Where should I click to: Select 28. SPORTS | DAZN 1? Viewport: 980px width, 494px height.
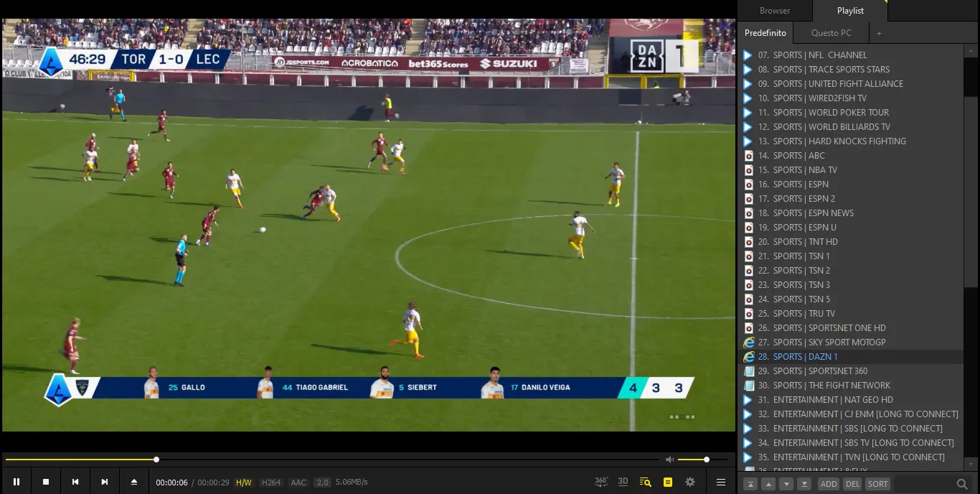click(x=850, y=357)
